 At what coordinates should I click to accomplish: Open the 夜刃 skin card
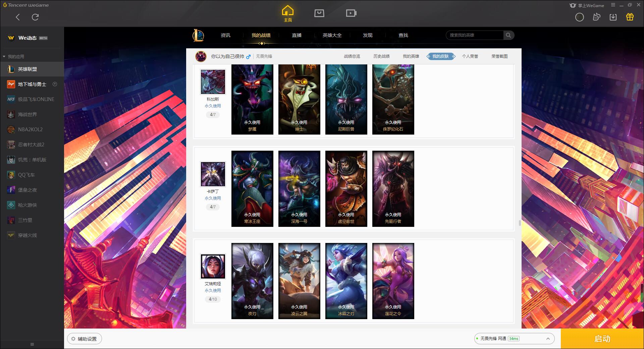click(252, 281)
